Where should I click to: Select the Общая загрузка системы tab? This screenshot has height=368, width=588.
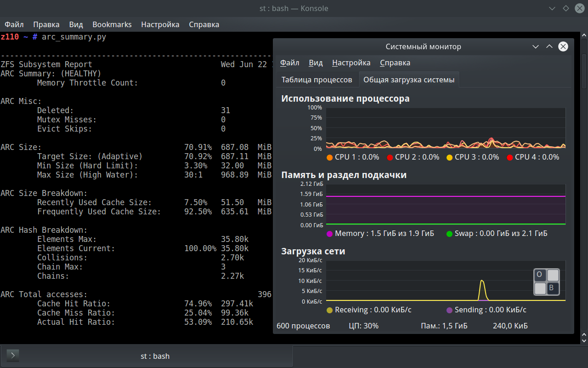408,80
